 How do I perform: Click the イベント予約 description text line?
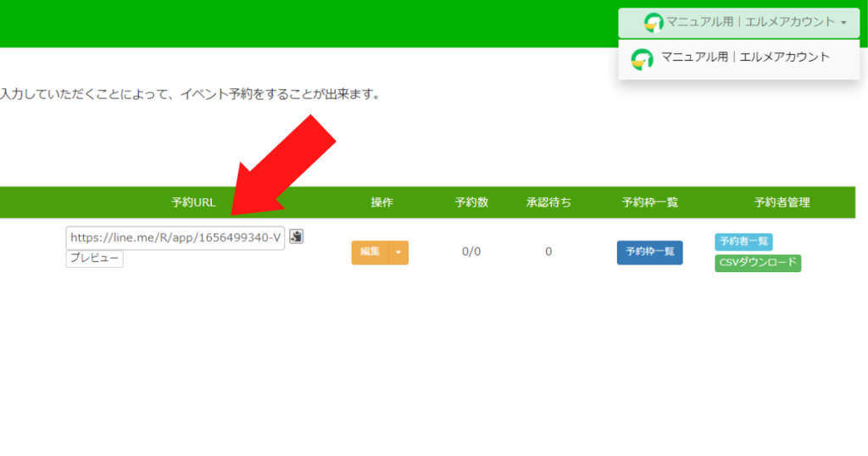pos(191,94)
